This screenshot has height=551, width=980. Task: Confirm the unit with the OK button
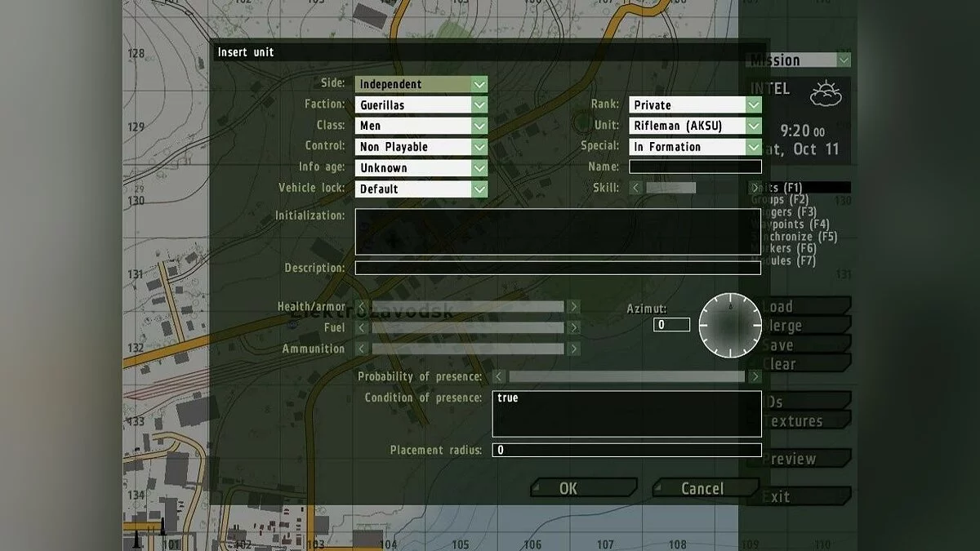pyautogui.click(x=584, y=488)
